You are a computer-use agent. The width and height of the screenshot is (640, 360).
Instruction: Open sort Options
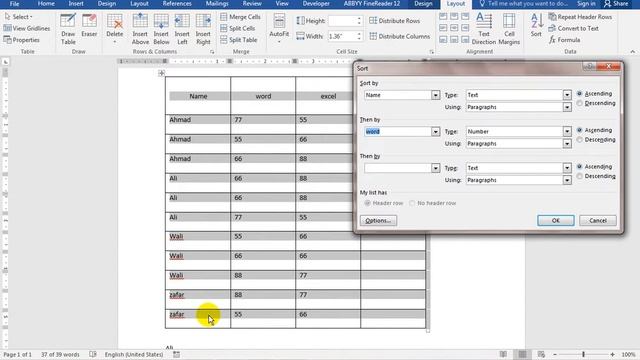tap(378, 220)
